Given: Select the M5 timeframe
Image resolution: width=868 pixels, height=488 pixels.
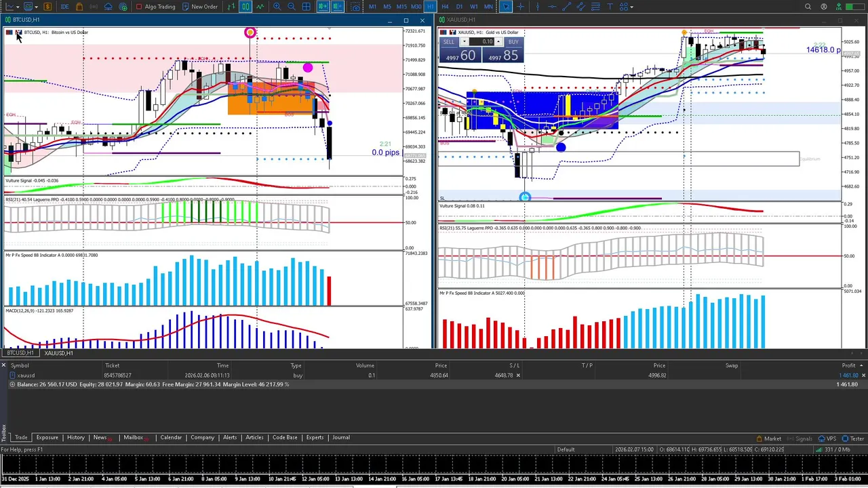Looking at the screenshot, I should [387, 7].
